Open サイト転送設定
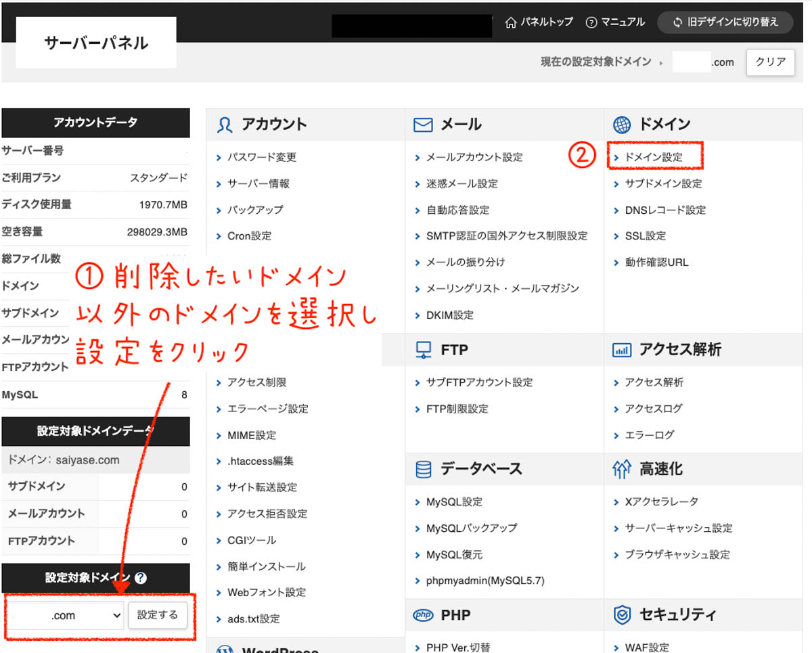 click(263, 487)
